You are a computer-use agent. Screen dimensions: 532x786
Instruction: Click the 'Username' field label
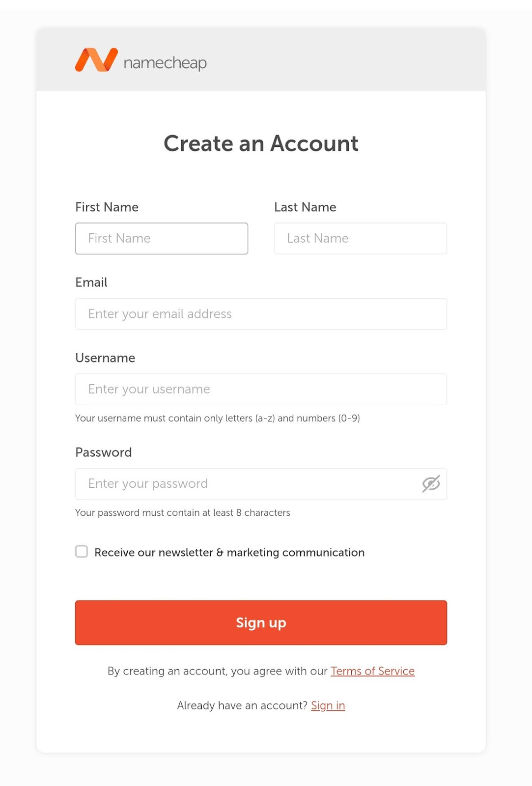coord(105,358)
